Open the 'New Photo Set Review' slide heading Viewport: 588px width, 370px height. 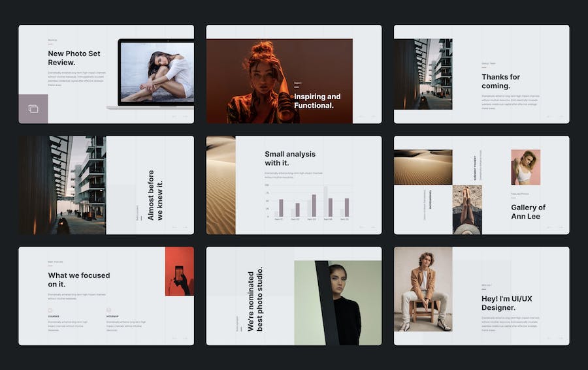65,58
